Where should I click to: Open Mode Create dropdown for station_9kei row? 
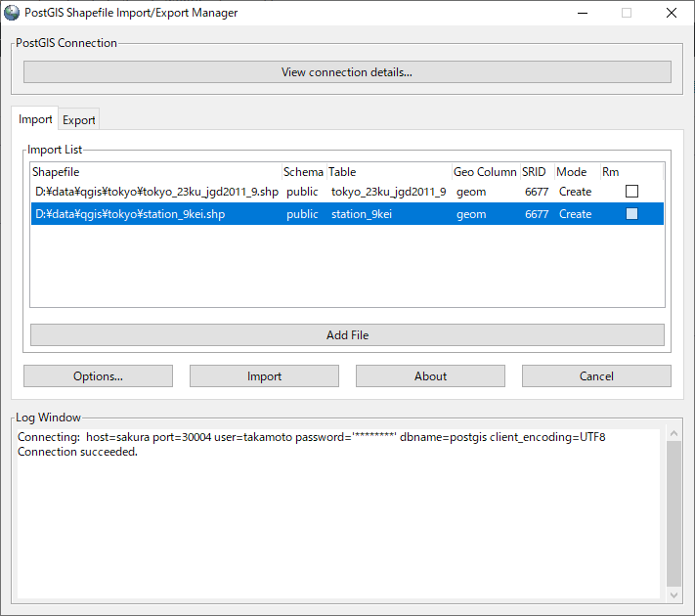(575, 214)
